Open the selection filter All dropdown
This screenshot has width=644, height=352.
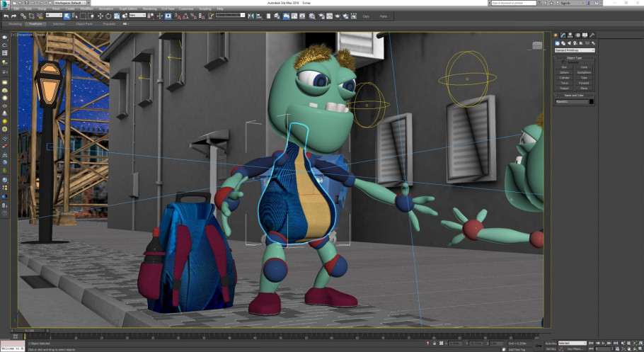click(53, 15)
